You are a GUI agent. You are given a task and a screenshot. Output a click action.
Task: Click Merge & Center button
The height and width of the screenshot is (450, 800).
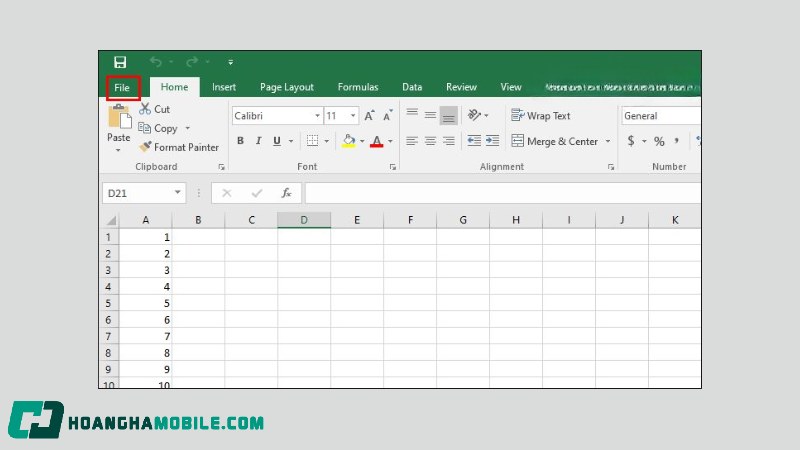tap(555, 141)
